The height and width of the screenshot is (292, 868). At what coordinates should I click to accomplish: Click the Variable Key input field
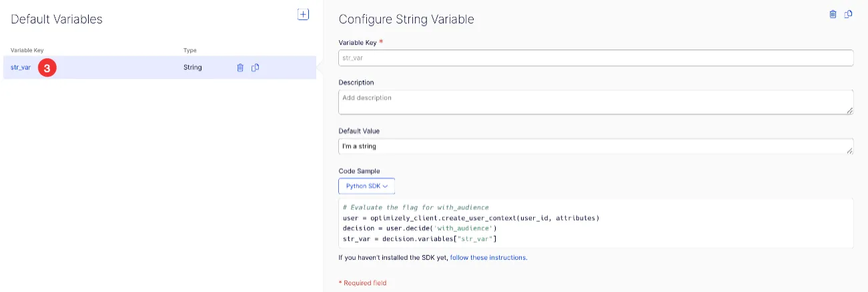click(596, 57)
